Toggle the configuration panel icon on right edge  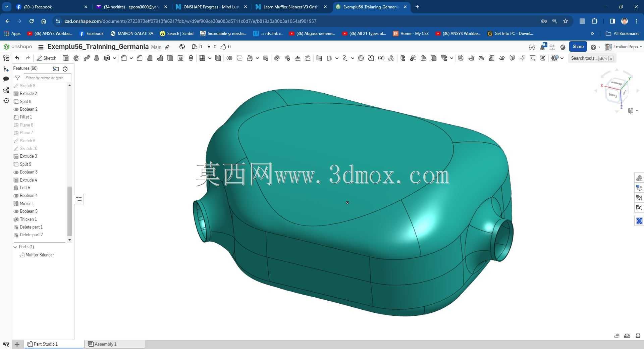[639, 188]
